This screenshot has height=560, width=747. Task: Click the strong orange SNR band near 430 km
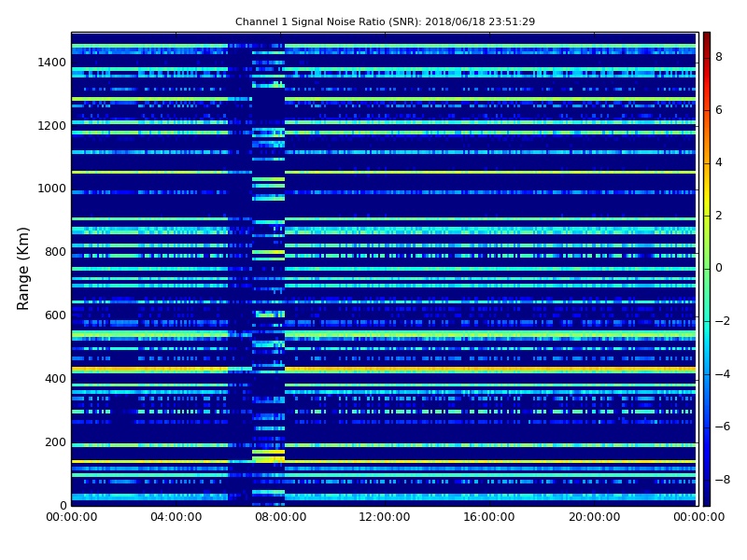click(384, 369)
